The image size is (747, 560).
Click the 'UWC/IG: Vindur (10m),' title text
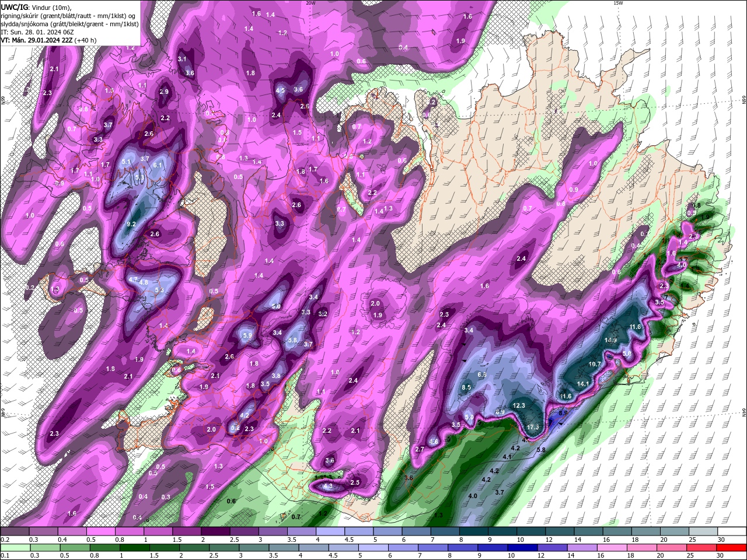tap(36, 6)
